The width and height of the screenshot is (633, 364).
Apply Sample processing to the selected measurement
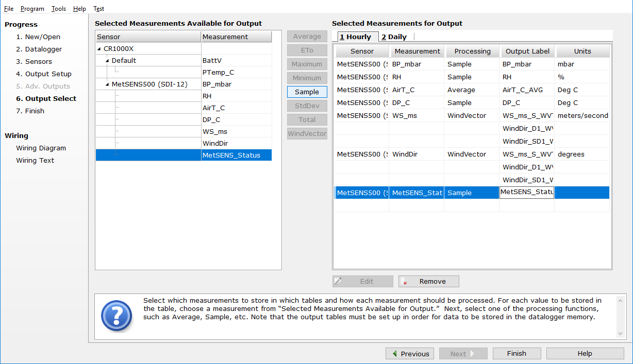coord(307,92)
